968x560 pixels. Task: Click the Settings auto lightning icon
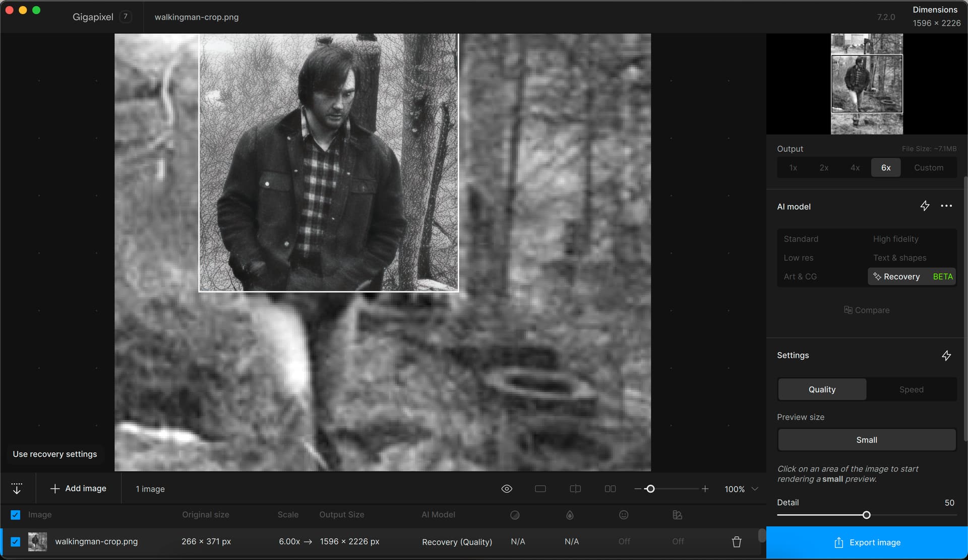[x=946, y=355]
